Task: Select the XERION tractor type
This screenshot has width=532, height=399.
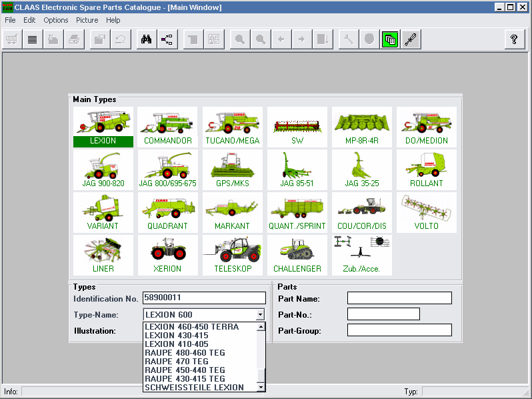Action: pos(168,256)
